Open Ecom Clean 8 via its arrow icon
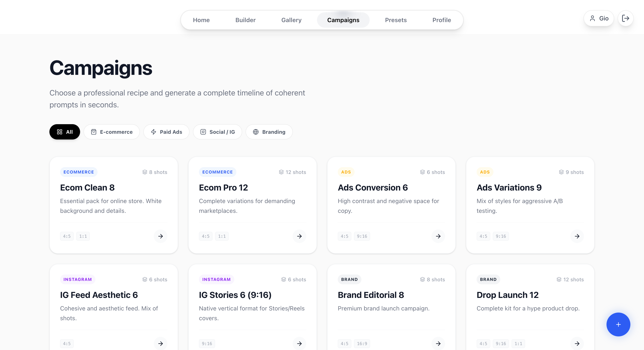644x350 pixels. (x=161, y=236)
